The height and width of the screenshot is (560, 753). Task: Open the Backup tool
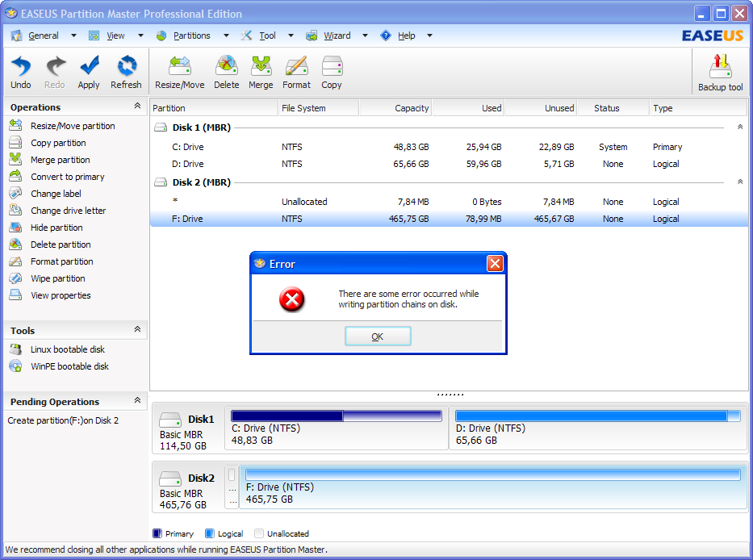(x=721, y=73)
